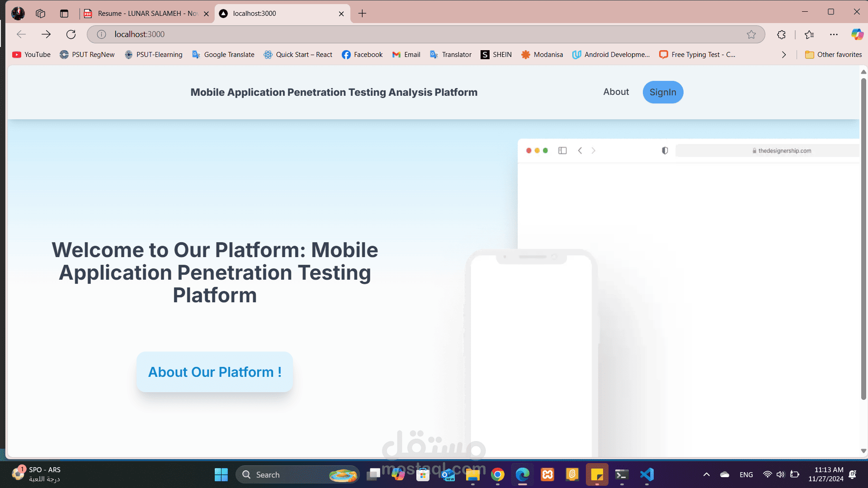868x488 pixels.
Task: Open the Terminal icon in taskbar
Action: pos(622,474)
